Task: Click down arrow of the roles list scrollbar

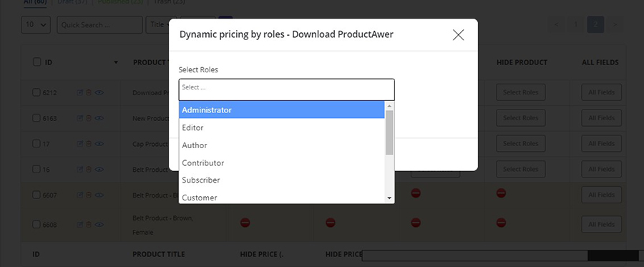Action: (x=389, y=198)
